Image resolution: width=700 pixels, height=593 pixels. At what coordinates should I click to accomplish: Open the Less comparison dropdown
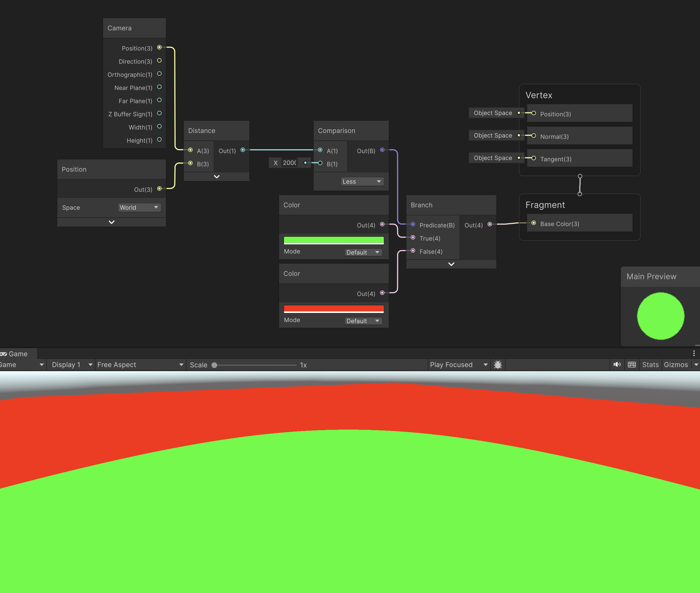362,181
